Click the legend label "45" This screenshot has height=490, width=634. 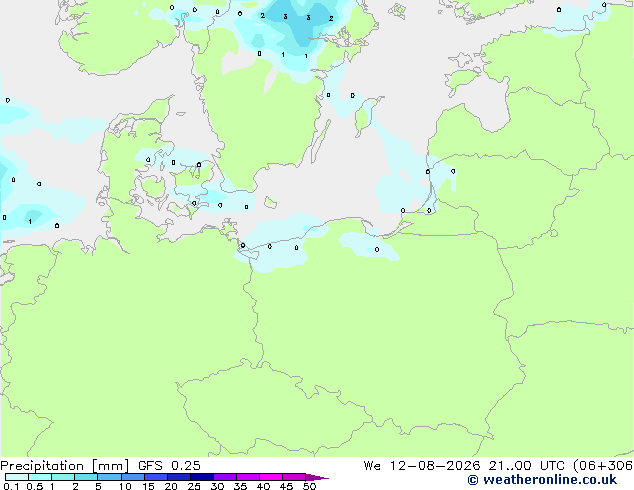(x=286, y=486)
